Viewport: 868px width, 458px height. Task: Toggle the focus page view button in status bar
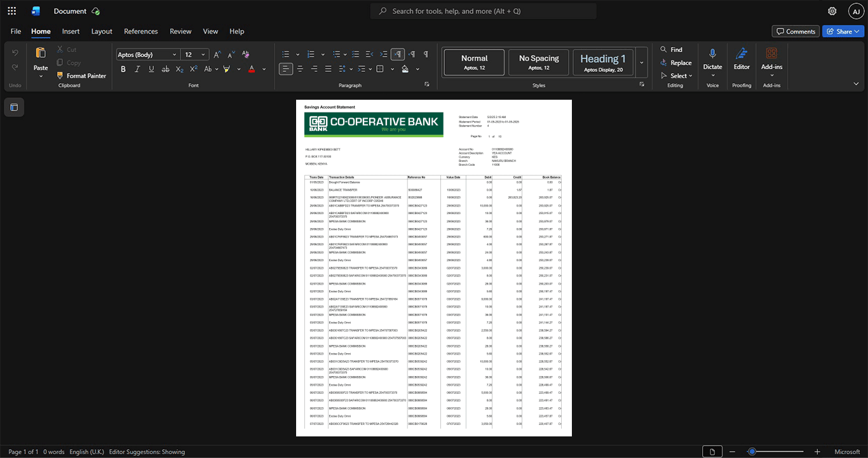click(x=712, y=452)
